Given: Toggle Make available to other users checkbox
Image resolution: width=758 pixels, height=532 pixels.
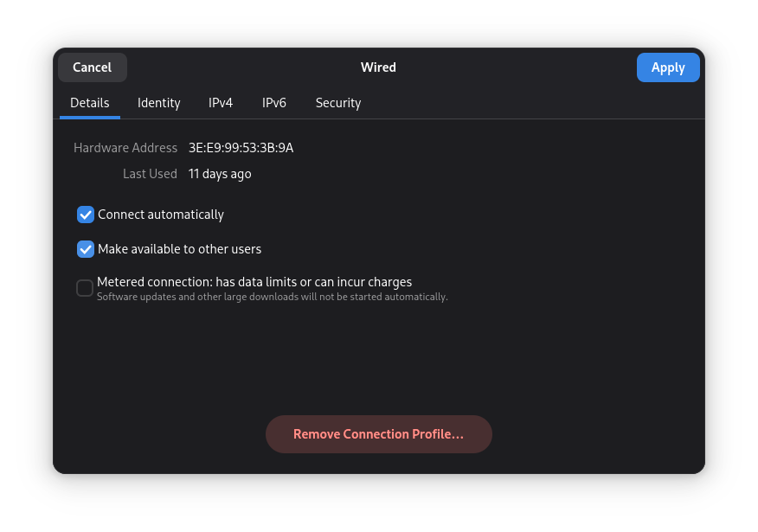Looking at the screenshot, I should [x=86, y=249].
